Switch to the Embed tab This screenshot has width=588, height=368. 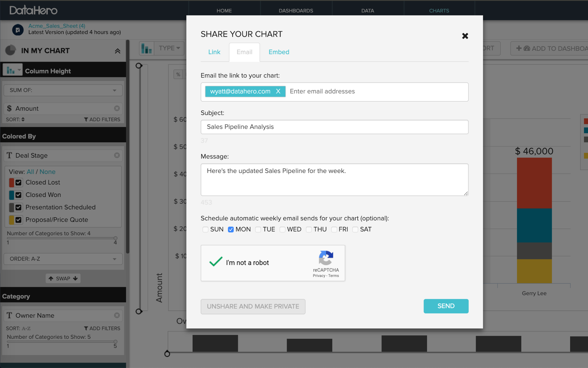pyautogui.click(x=279, y=52)
